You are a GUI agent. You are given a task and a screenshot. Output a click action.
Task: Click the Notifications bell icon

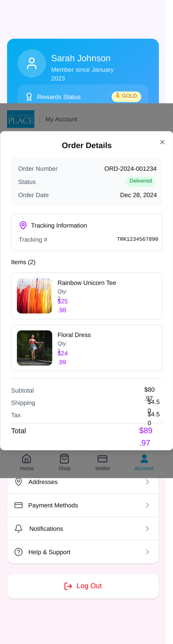point(19,529)
